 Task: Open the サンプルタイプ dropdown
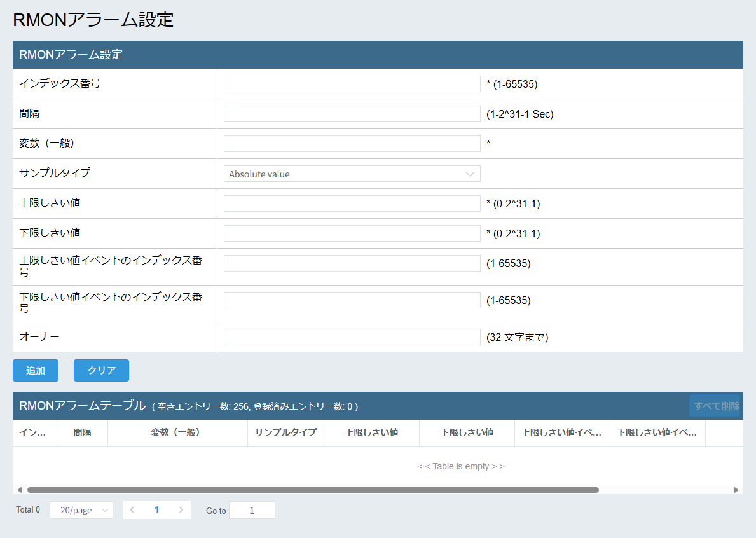(352, 174)
